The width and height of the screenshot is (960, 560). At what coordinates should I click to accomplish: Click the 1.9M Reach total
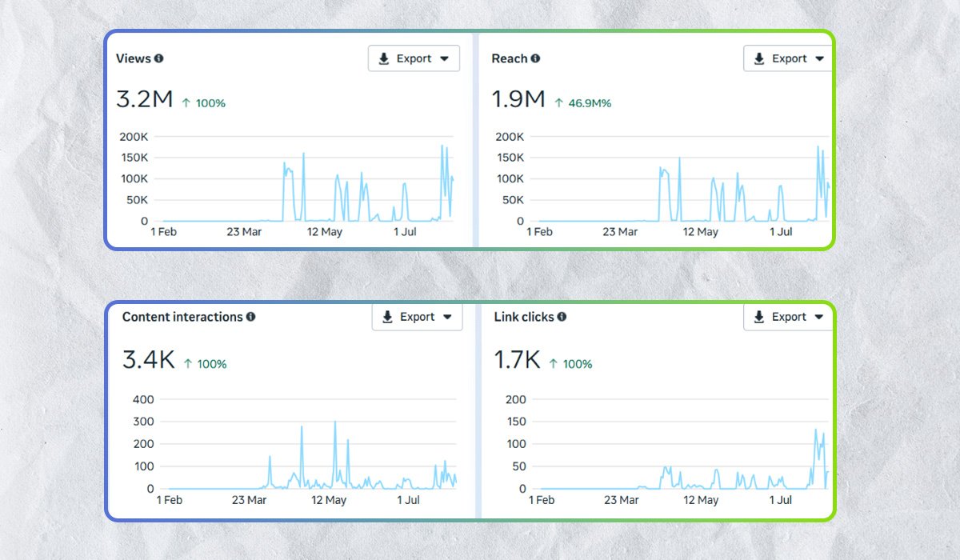point(518,100)
